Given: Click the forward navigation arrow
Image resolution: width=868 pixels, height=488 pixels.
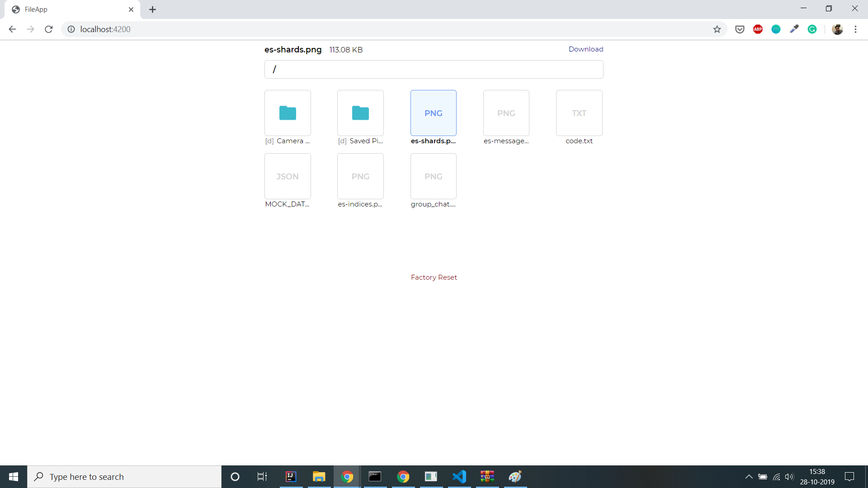Looking at the screenshot, I should coord(30,28).
